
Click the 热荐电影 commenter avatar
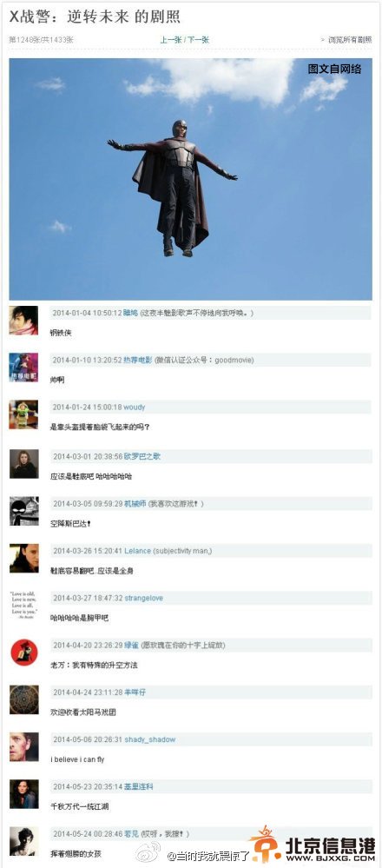pyautogui.click(x=23, y=368)
